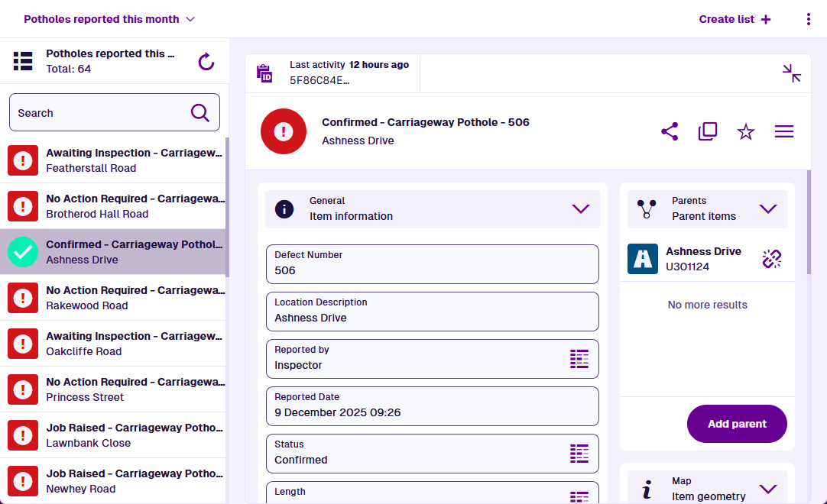Viewport: 827px width, 504px height.
Task: Collapse the General Item information section
Action: pyautogui.click(x=581, y=208)
